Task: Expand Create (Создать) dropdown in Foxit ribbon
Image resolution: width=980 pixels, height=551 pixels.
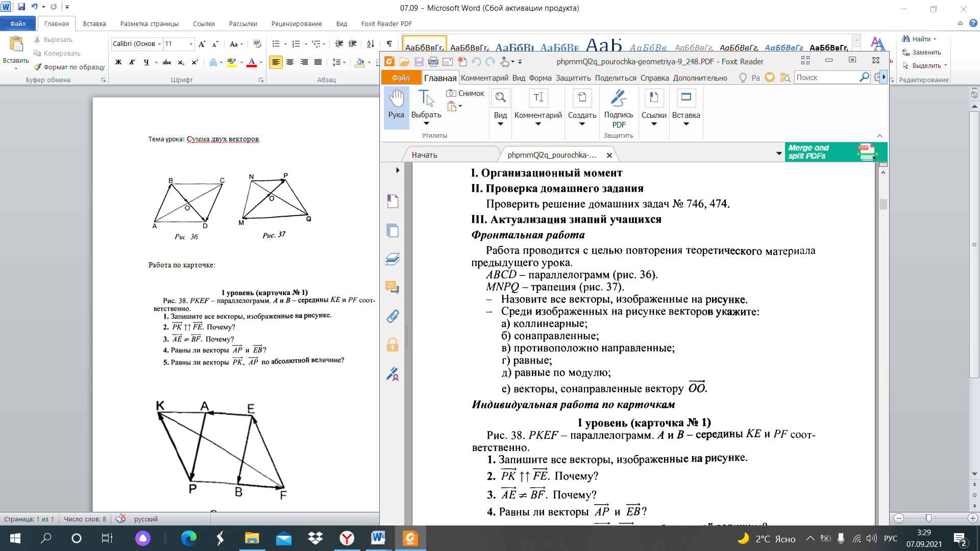Action: pos(582,124)
